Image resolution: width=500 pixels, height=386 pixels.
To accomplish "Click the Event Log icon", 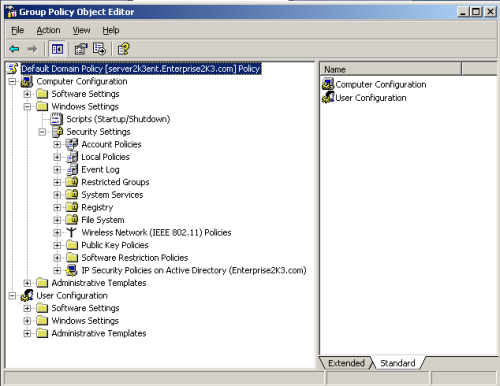I will (72, 169).
